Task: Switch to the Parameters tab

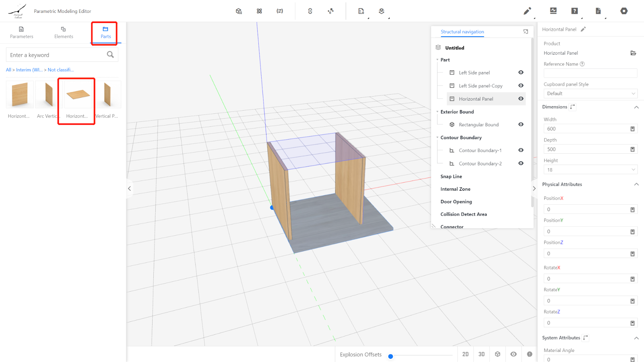Action: point(22,32)
